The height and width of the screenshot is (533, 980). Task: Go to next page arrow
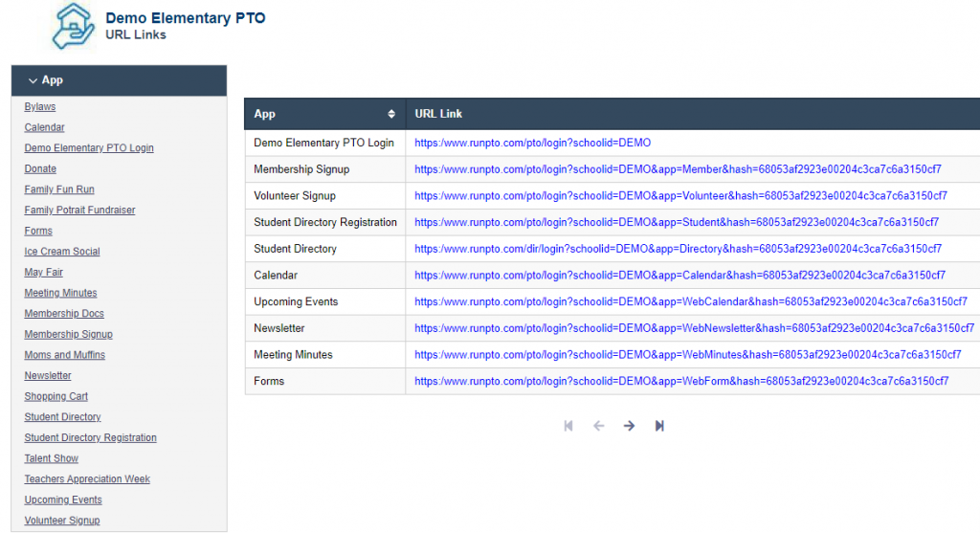629,426
